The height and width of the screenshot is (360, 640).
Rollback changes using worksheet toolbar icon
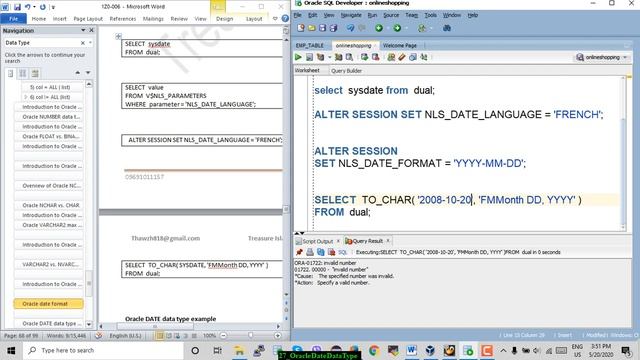click(x=375, y=57)
